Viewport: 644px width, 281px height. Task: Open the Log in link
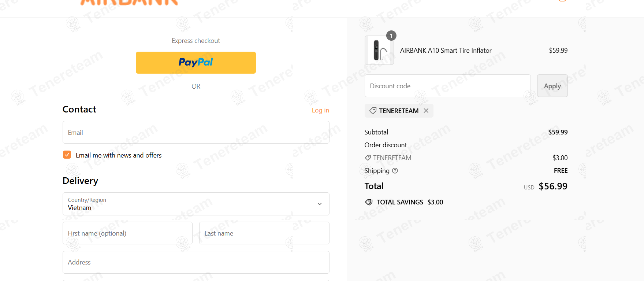click(320, 110)
